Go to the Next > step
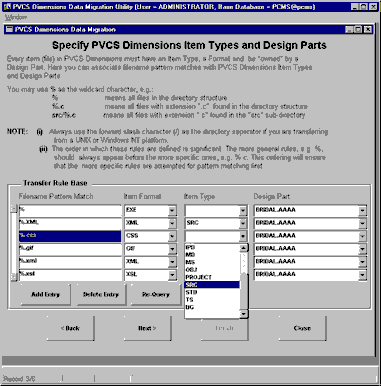Image resolution: width=381 pixels, height=386 pixels. point(147,328)
